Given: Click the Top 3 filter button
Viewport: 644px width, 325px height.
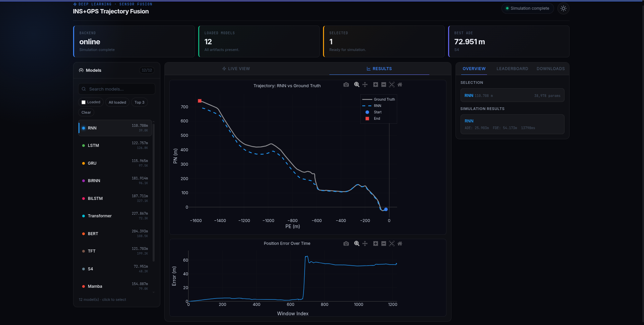Looking at the screenshot, I should [x=140, y=102].
